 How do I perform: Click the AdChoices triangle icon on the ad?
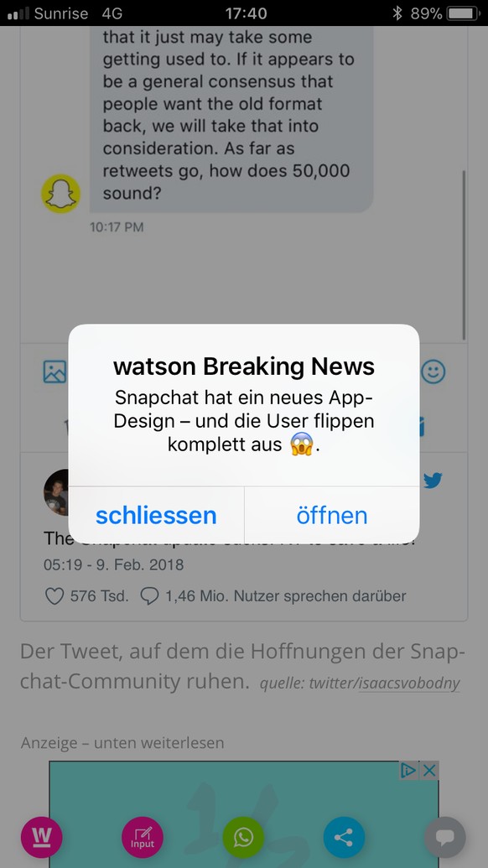click(x=408, y=770)
